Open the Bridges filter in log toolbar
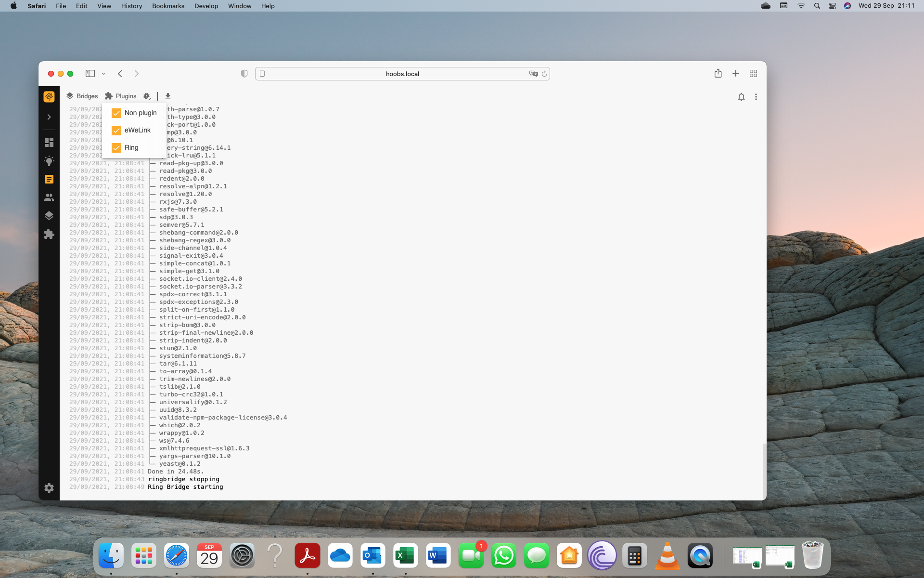Viewport: 924px width, 578px height. 81,96
